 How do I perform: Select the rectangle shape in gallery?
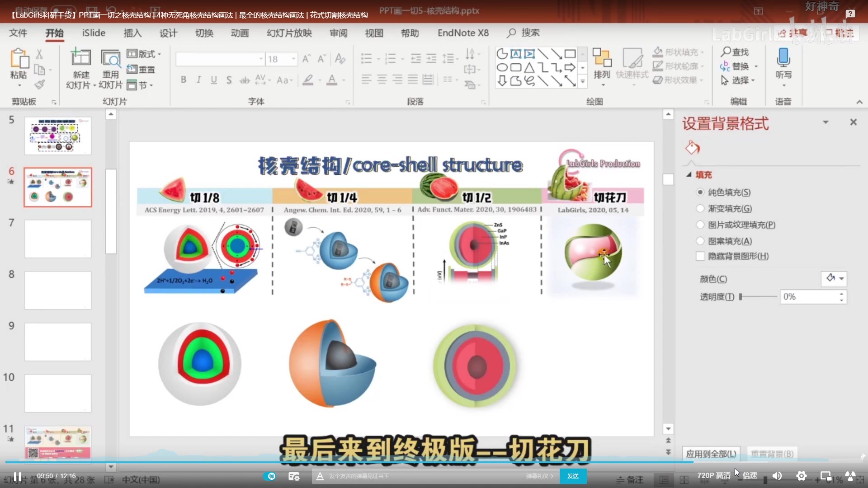click(x=571, y=54)
